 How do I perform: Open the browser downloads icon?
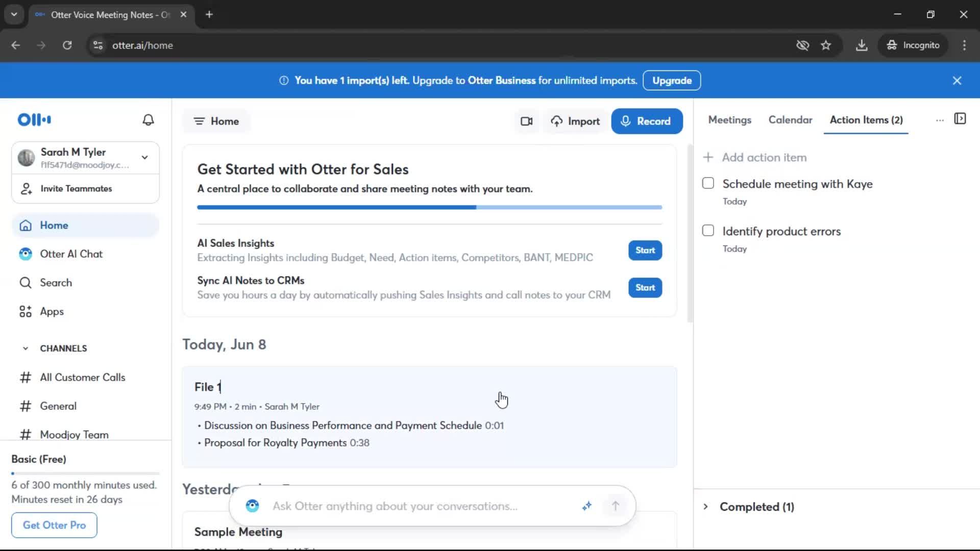(x=862, y=45)
